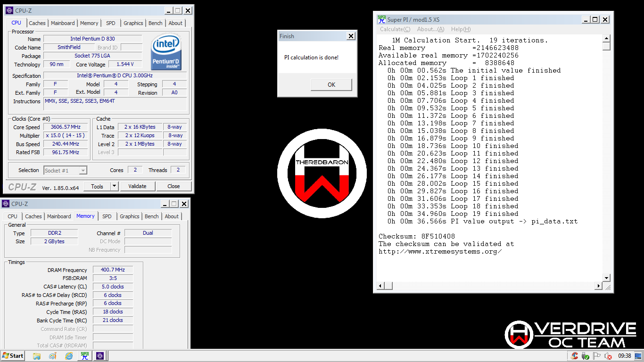Select CPU tab in lower CPU-Z window
Image resolution: width=644 pixels, height=362 pixels.
point(13,216)
